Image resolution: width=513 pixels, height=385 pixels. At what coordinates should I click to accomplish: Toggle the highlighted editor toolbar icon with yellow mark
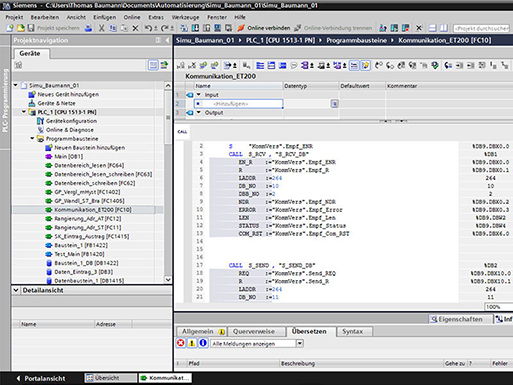pyautogui.click(x=365, y=66)
